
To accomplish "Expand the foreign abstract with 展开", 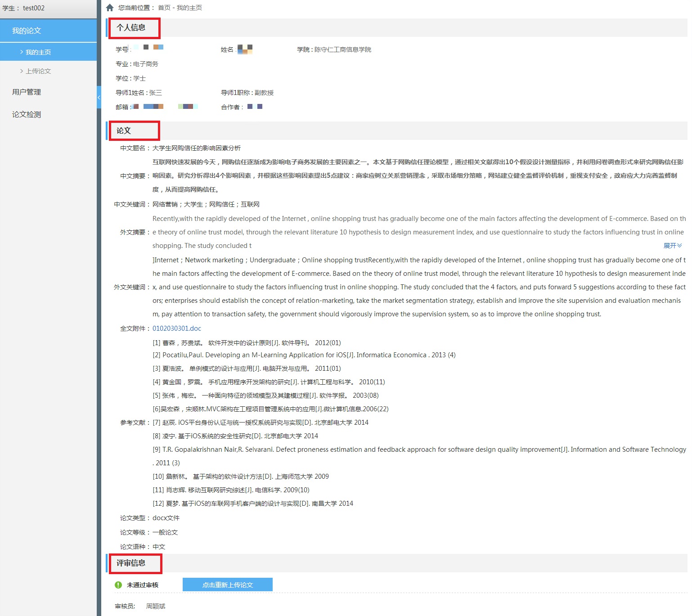I will [672, 246].
